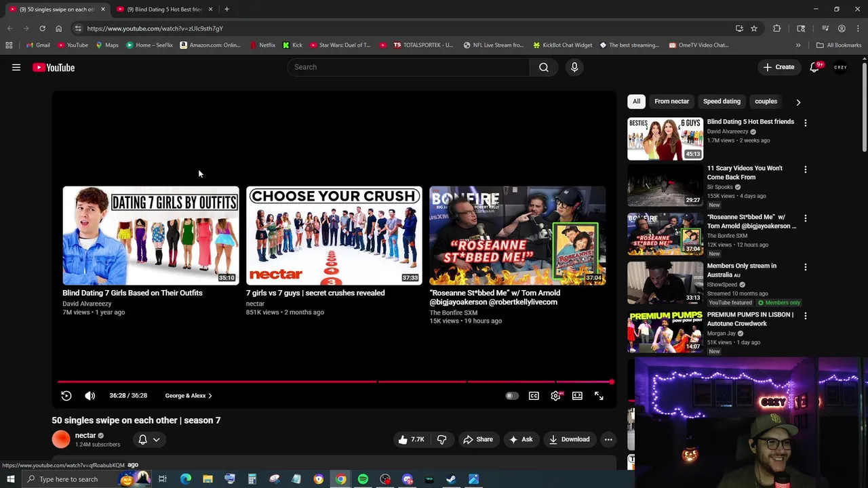This screenshot has width=868, height=488.
Task: Open Roseanne St*bbed Me endscreen thumbnail
Action: tap(517, 236)
